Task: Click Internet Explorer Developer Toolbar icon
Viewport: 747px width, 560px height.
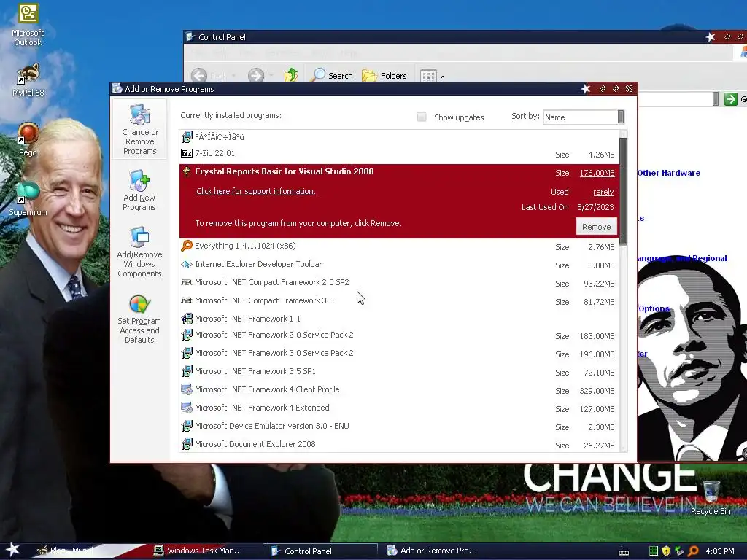Action: coord(187,264)
